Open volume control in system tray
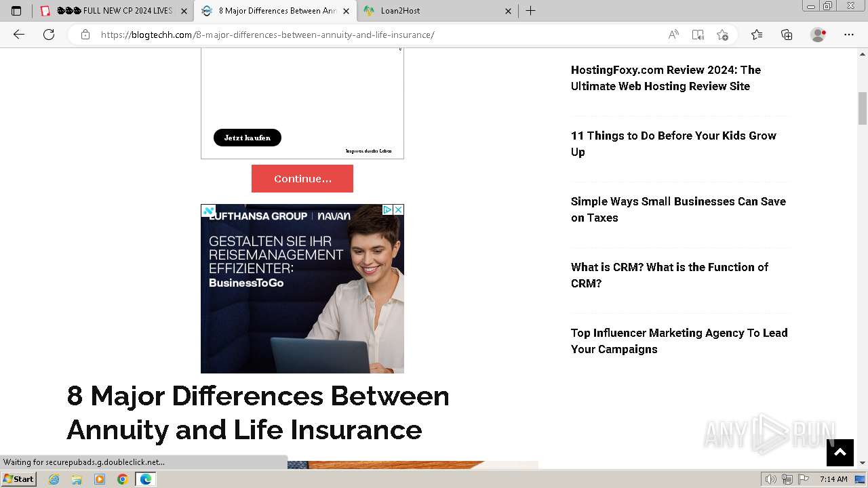Viewport: 868px width, 488px height. coord(771,479)
